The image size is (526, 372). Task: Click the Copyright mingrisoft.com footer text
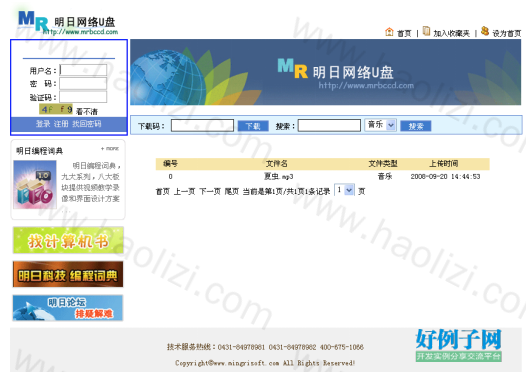coord(265,363)
